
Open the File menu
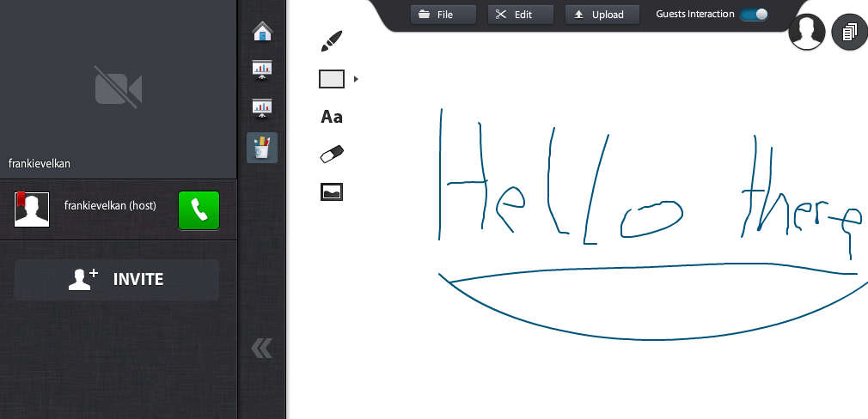click(443, 15)
